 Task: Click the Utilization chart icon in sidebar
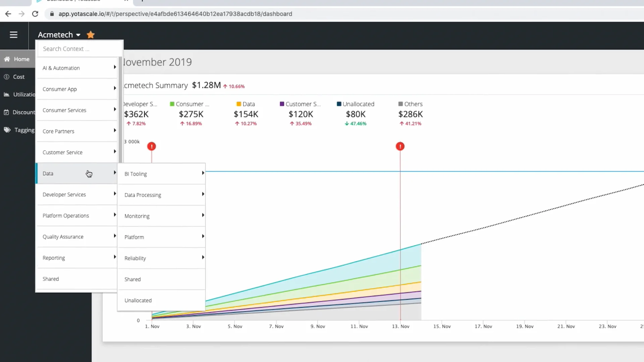pos(7,94)
